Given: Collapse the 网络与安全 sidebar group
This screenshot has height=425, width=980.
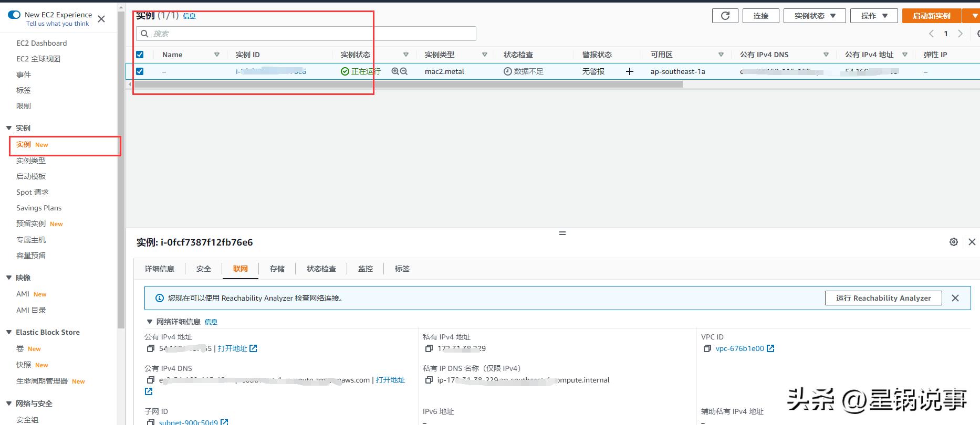Looking at the screenshot, I should (x=9, y=403).
